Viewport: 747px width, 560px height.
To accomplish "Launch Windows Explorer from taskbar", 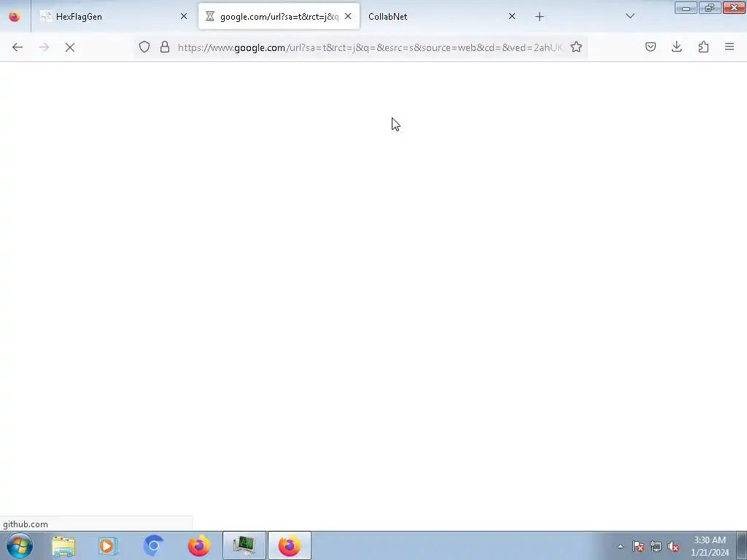I will pyautogui.click(x=64, y=545).
